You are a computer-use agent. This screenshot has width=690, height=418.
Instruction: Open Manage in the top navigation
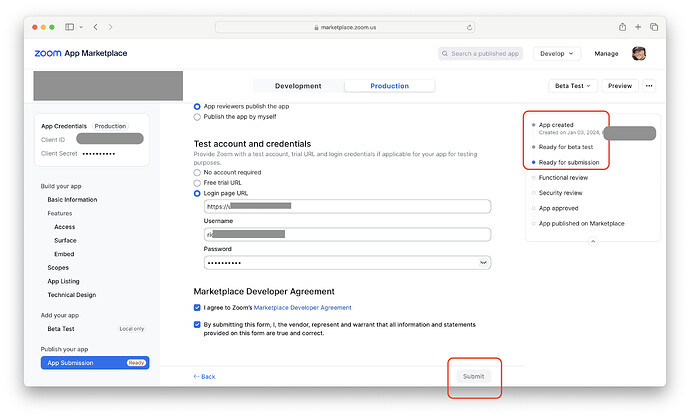point(606,54)
